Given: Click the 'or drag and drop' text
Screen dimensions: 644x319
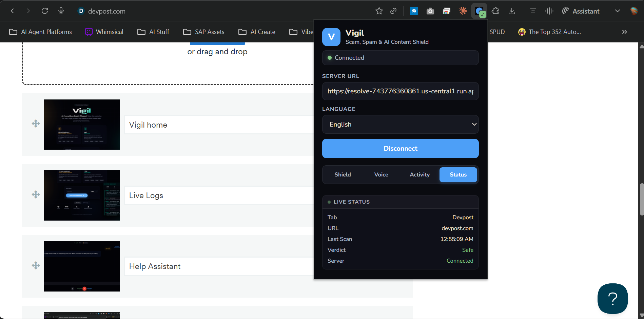Looking at the screenshot, I should pos(217,52).
